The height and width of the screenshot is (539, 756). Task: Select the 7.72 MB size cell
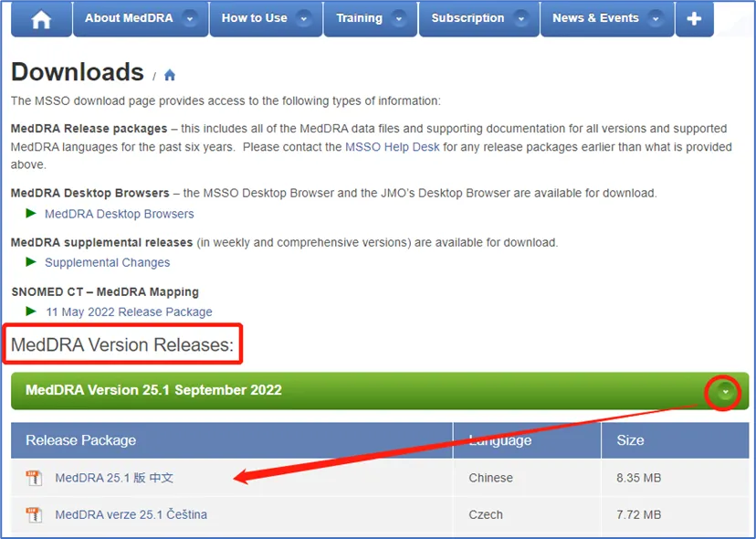tap(676, 515)
